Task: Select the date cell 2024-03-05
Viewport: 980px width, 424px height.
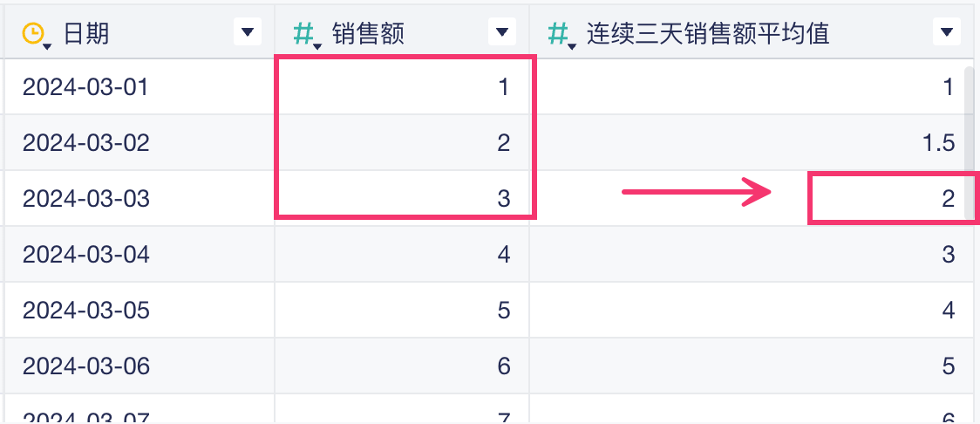Action: (x=85, y=311)
